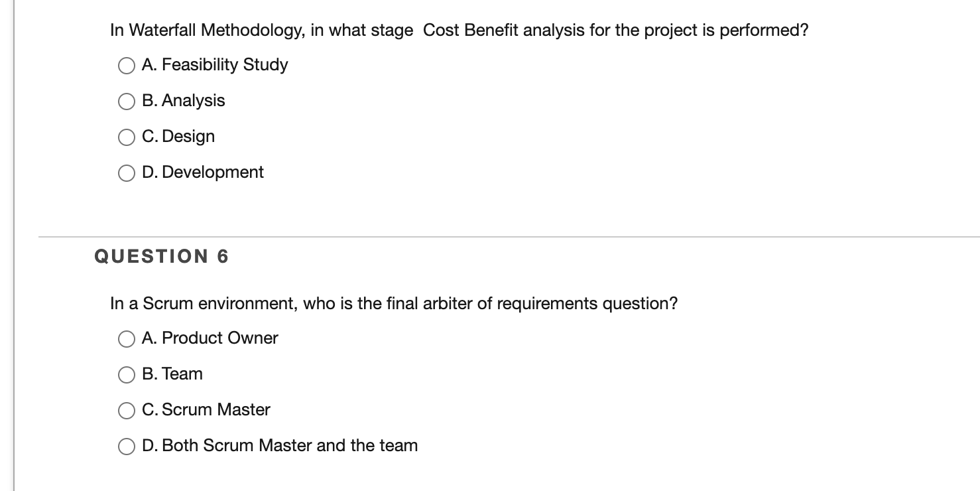Click the Design option label

tap(179, 137)
